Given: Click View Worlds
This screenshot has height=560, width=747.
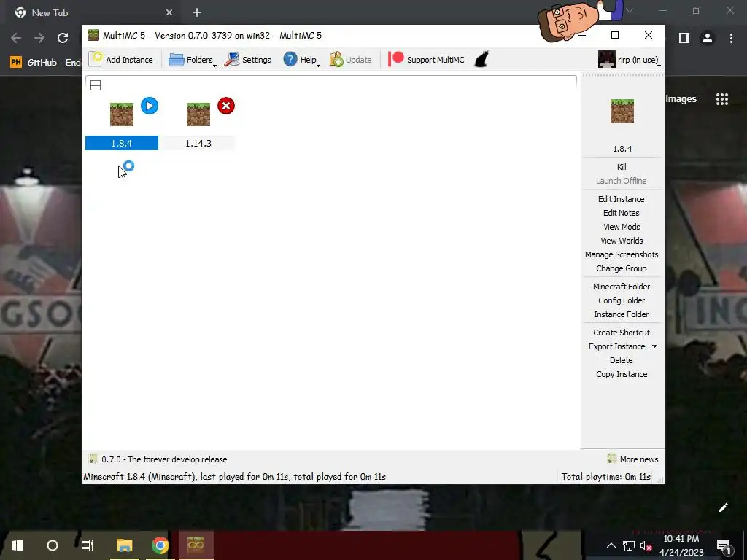Looking at the screenshot, I should click(x=622, y=241).
